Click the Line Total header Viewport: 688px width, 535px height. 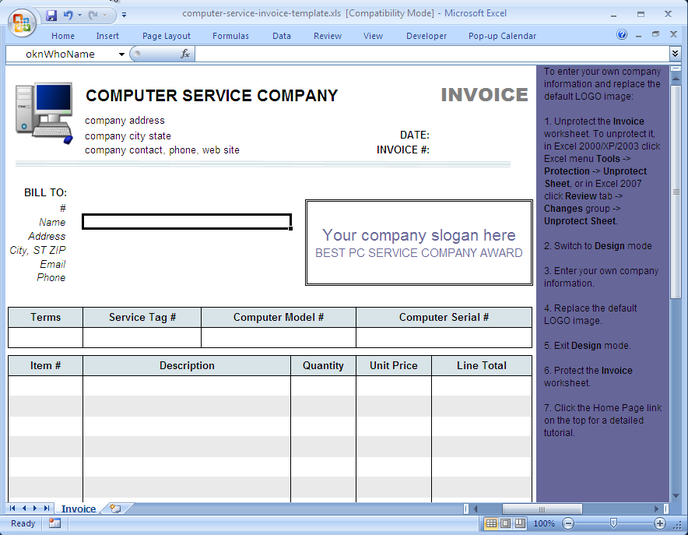tap(481, 366)
